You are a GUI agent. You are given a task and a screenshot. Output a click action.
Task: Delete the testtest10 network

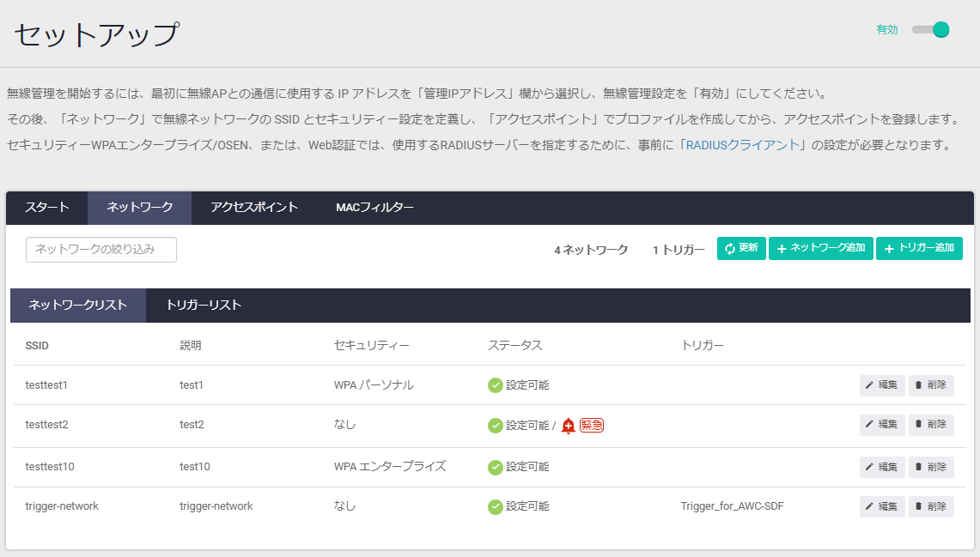[x=931, y=468]
